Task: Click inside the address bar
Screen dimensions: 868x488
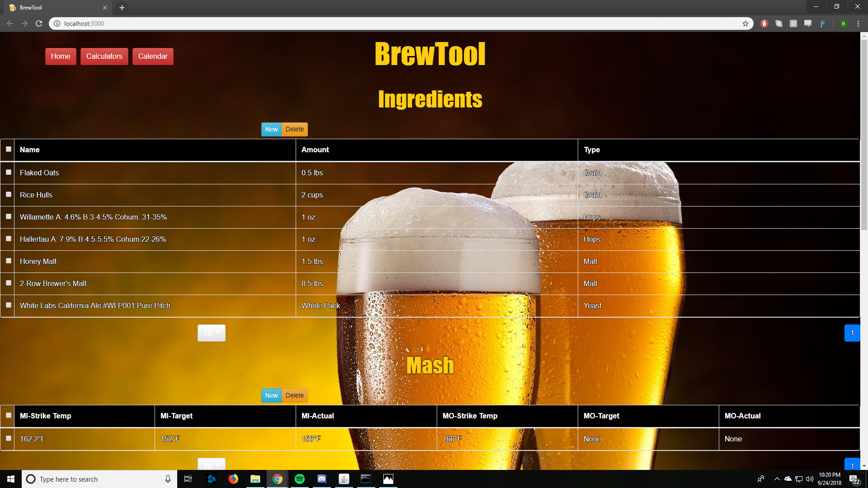Action: point(181,23)
